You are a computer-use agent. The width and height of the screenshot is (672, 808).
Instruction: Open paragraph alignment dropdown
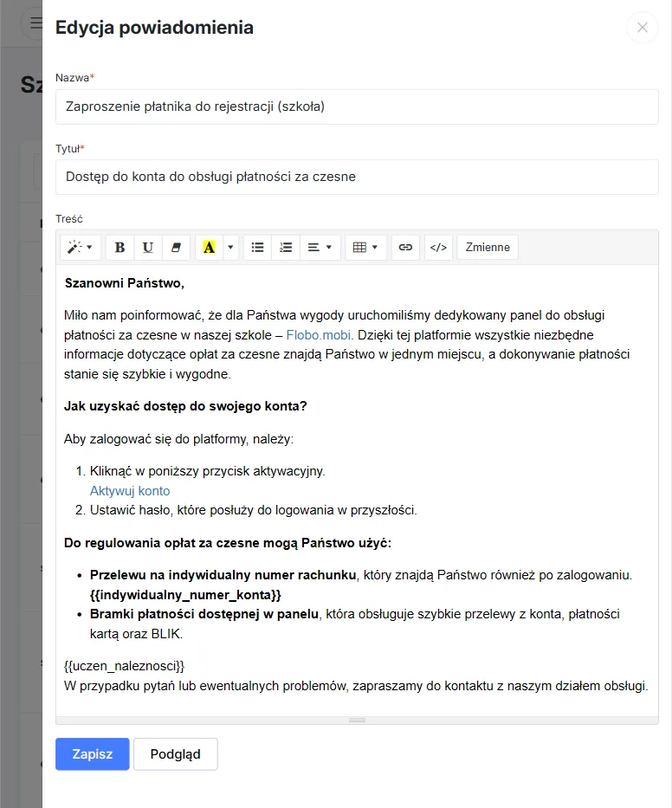tap(320, 247)
